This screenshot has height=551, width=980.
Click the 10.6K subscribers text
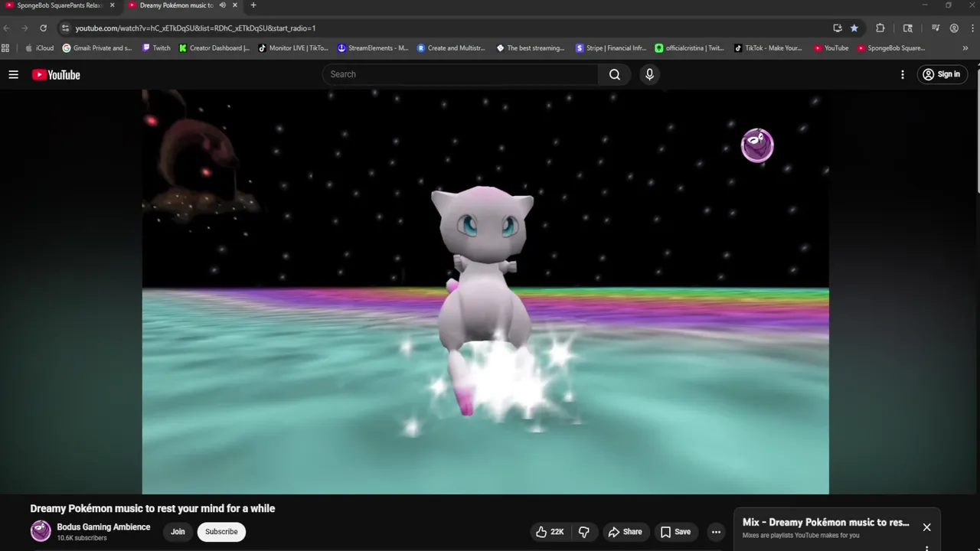82,538
